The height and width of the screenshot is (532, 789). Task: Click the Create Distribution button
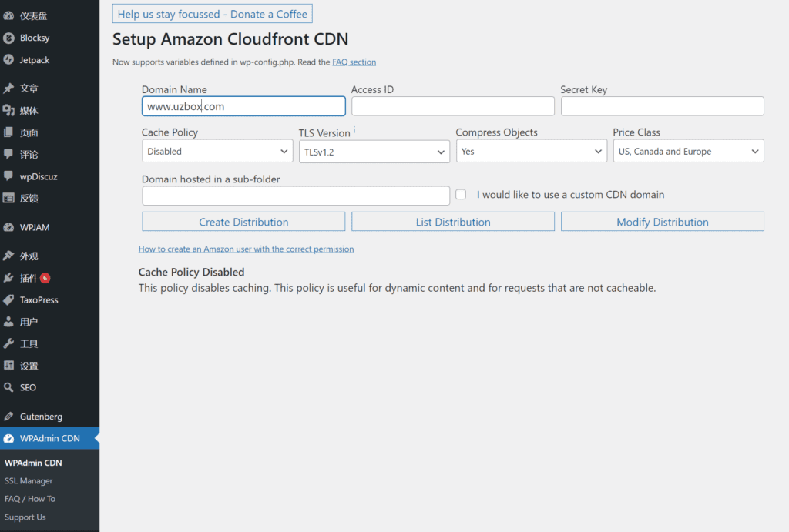(x=243, y=222)
